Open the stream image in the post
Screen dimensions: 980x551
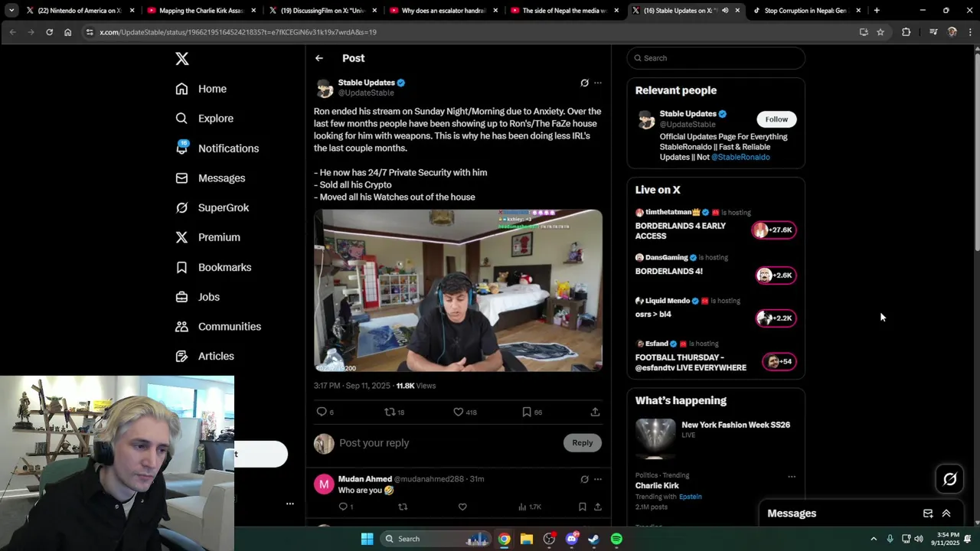tap(458, 291)
